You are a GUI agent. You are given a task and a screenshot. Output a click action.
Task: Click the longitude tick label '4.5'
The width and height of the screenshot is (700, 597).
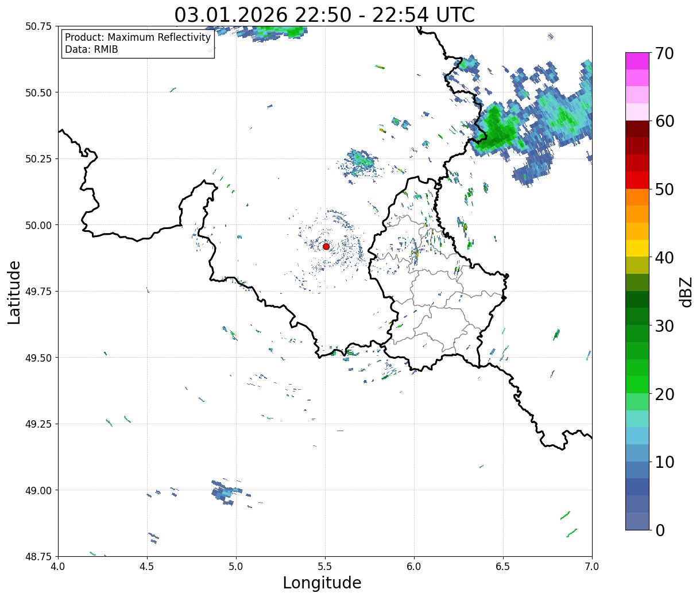point(147,567)
